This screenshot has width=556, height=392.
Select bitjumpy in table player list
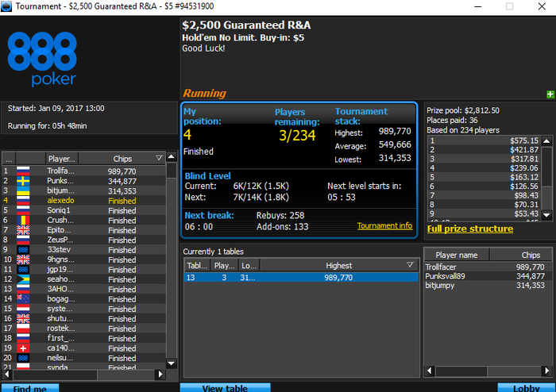coord(488,286)
